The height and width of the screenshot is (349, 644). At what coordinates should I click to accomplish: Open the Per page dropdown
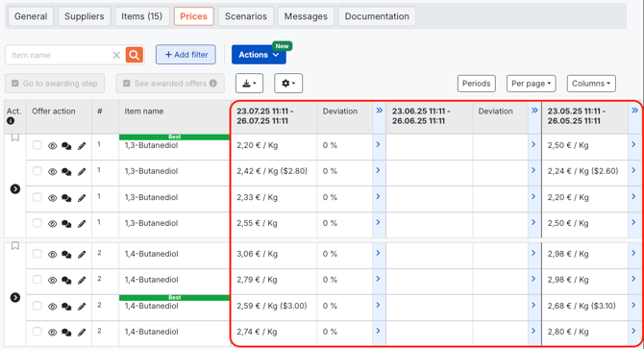531,84
